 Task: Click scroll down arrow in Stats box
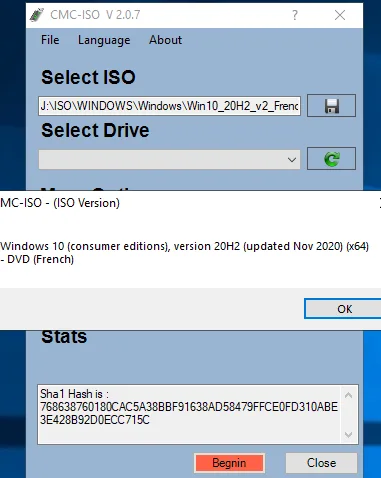click(x=348, y=434)
